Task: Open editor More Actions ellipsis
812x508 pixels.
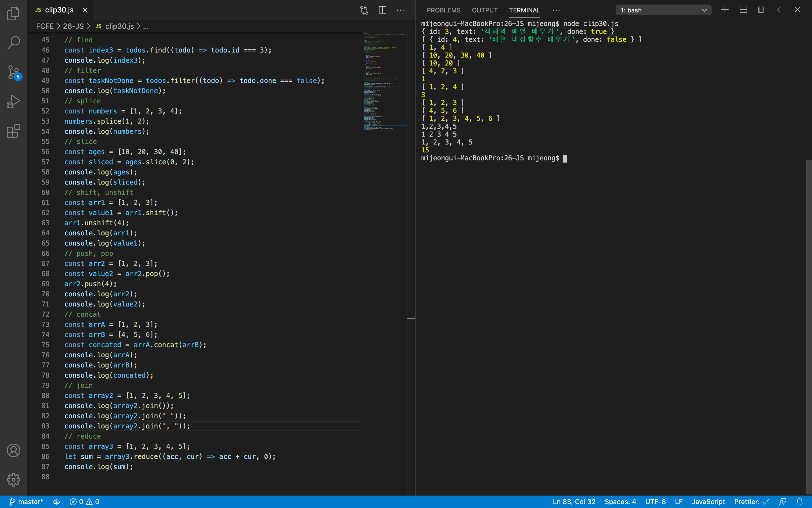Action: point(400,10)
